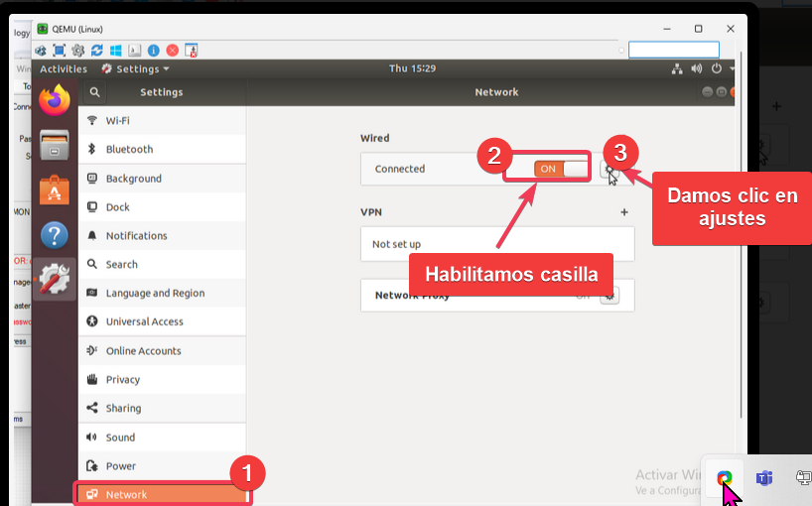812x506 pixels.
Task: Open Network Proxy gear settings
Action: click(x=610, y=295)
